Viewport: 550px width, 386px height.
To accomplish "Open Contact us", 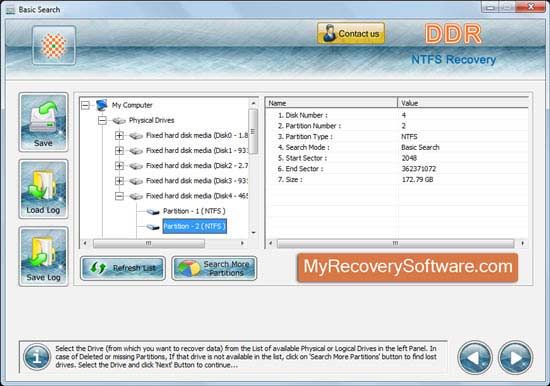I will (351, 34).
